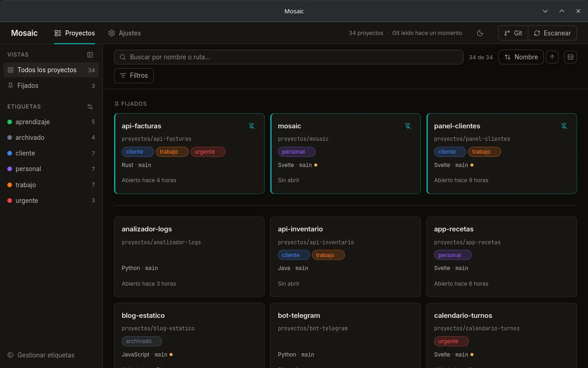Open Gestionar etiquetas
Viewport: 588px width, 368px height.
tap(41, 355)
